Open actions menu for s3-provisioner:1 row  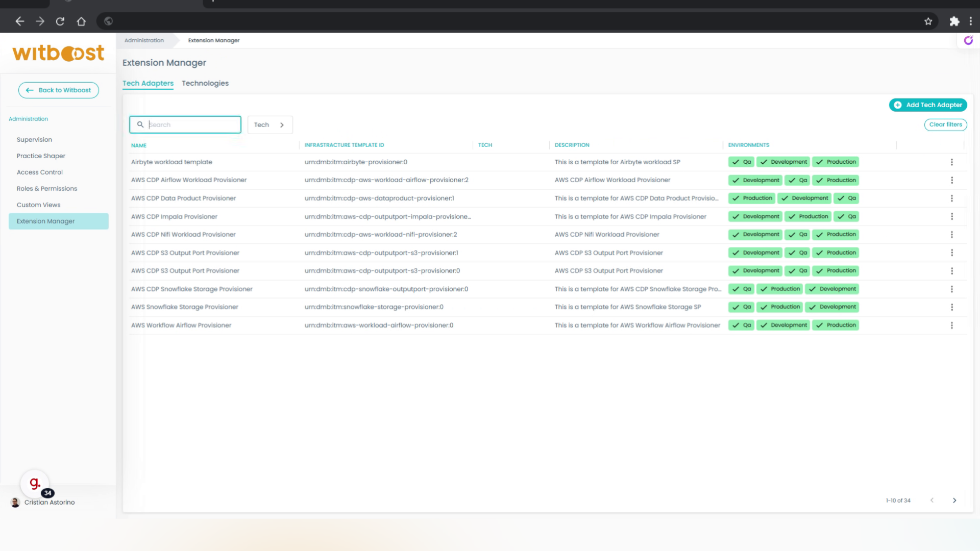click(x=951, y=253)
